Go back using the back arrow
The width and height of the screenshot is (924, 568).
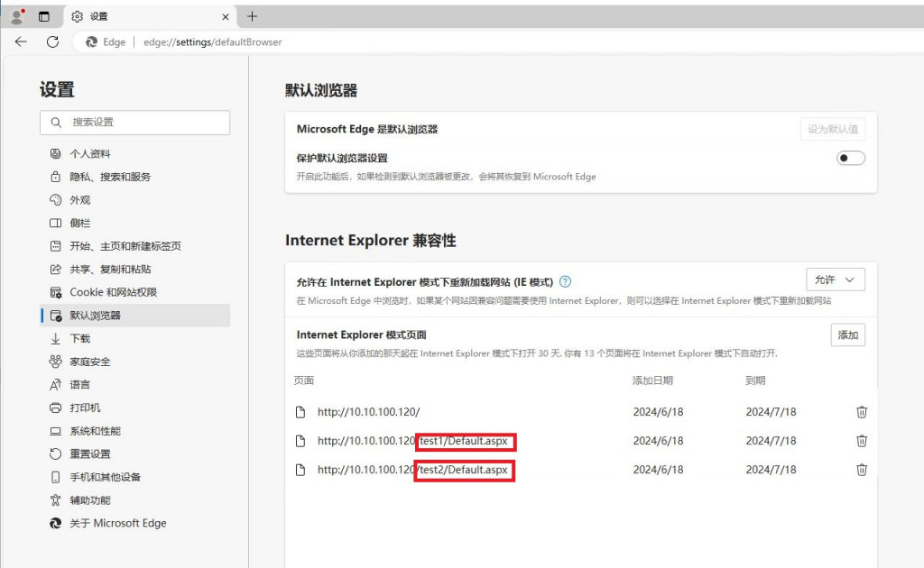click(21, 41)
